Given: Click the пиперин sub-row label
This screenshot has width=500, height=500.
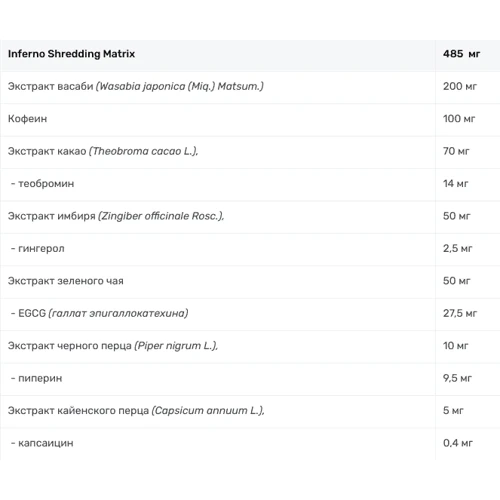Looking at the screenshot, I should [x=37, y=378].
